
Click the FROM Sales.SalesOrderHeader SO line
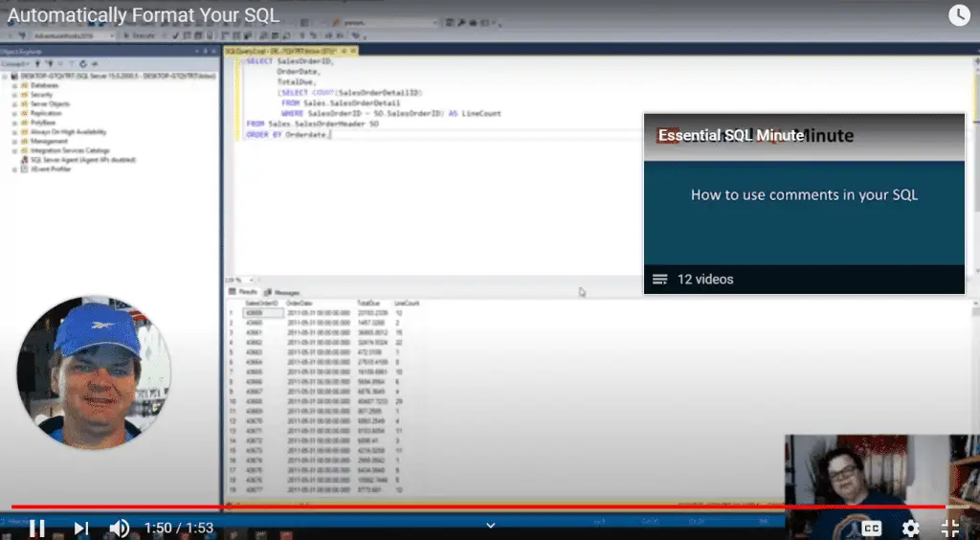(313, 124)
